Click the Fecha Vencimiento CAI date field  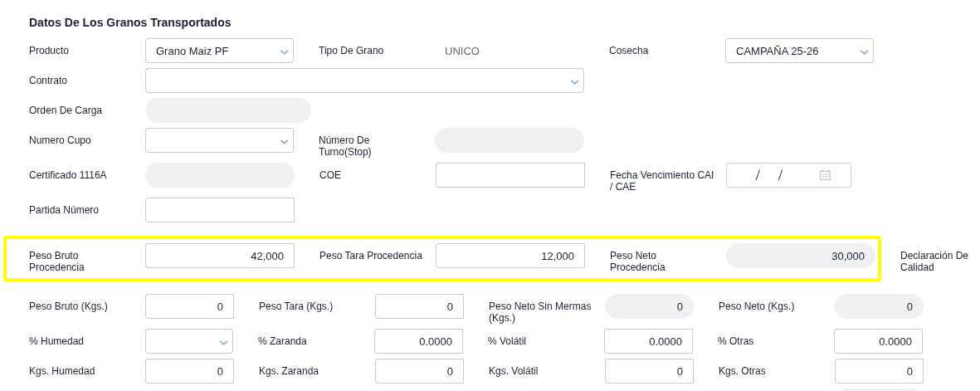pyautogui.click(x=788, y=175)
